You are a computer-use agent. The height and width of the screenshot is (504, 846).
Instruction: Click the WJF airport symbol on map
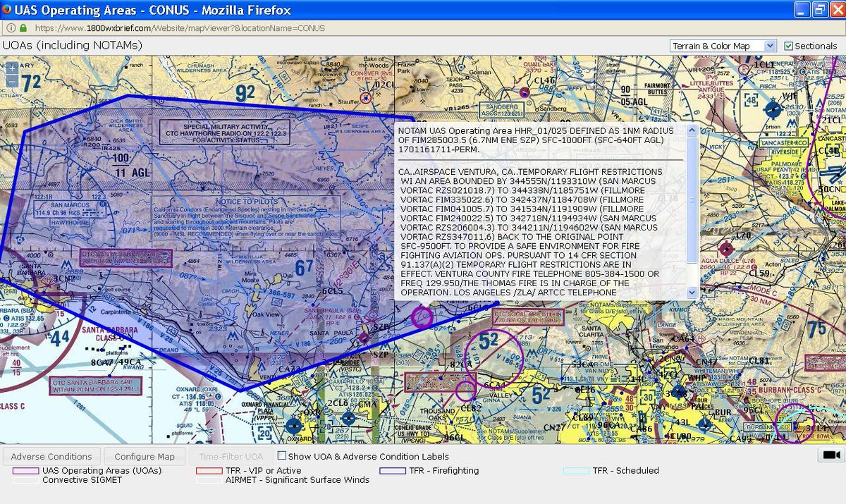[x=773, y=109]
